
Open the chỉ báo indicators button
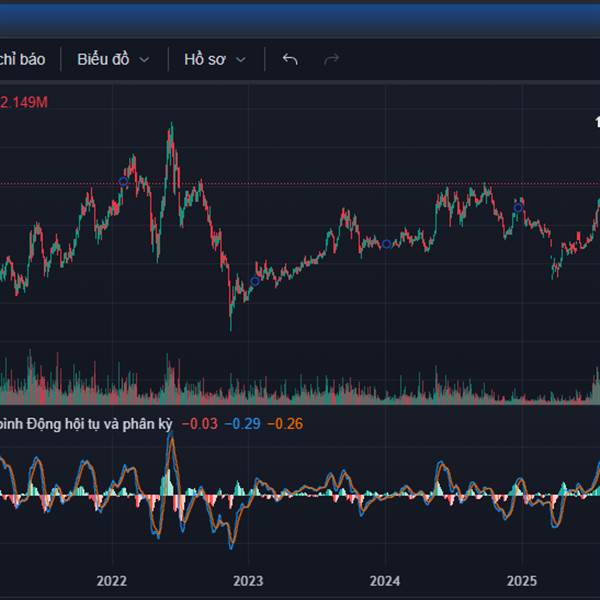pos(22,59)
